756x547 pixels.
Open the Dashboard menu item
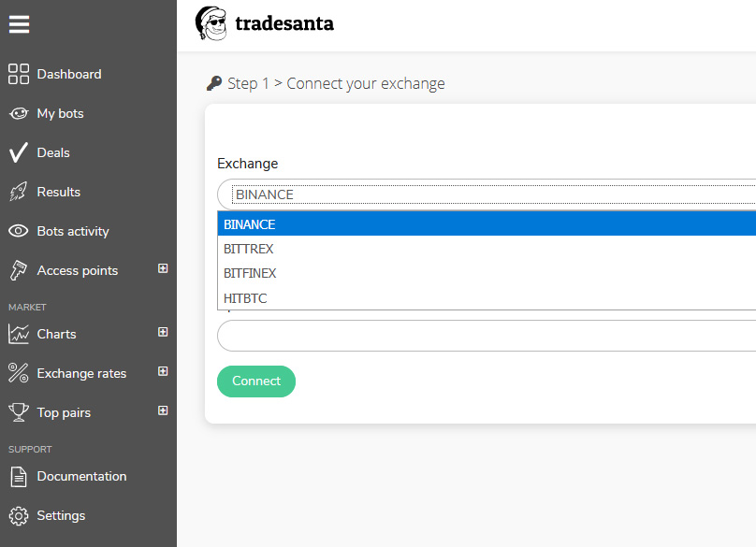tap(69, 74)
